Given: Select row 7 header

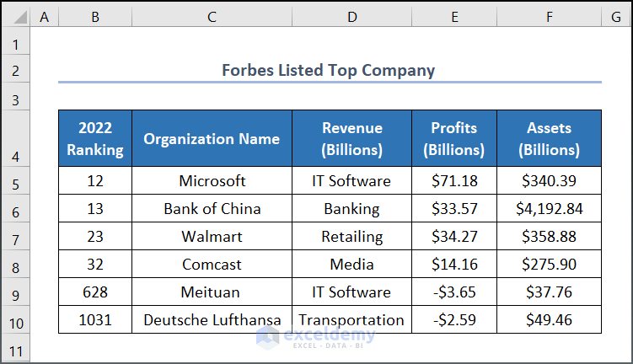Looking at the screenshot, I should [x=15, y=237].
